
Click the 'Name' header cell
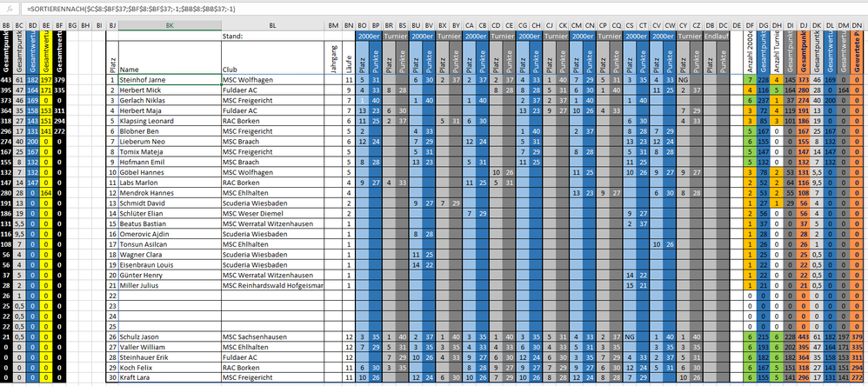tap(170, 57)
